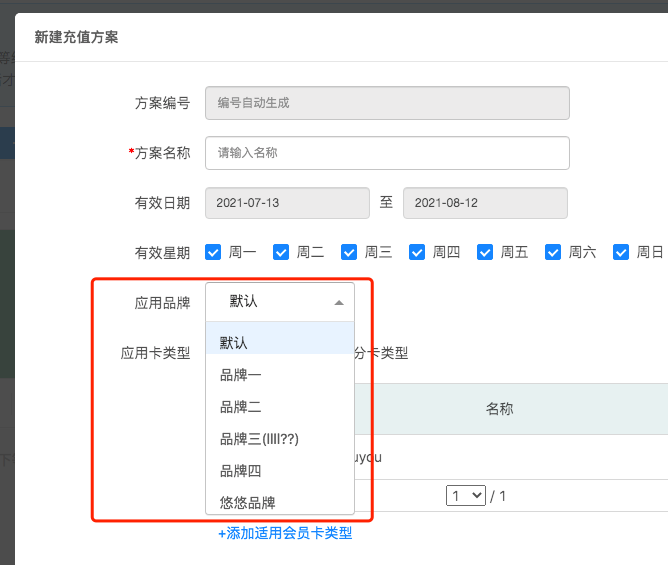
Task: Collapse the 应用品牌 dropdown arrow
Action: pyautogui.click(x=339, y=302)
